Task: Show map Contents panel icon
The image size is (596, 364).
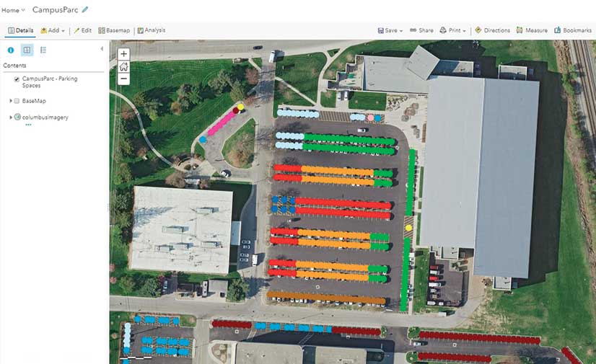Action: pyautogui.click(x=27, y=50)
